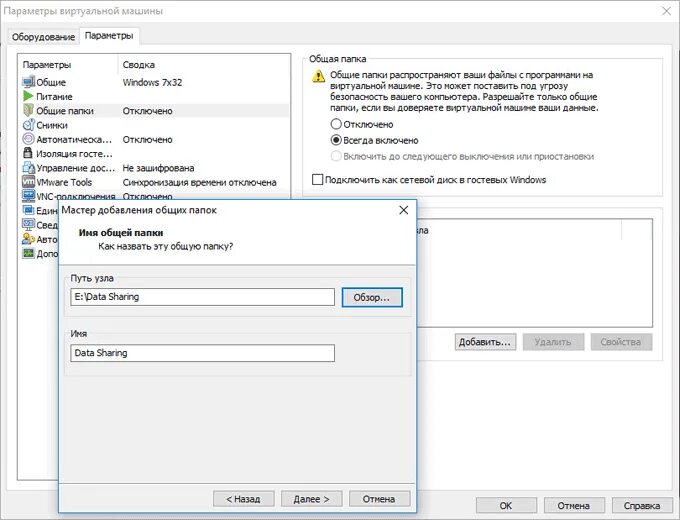This screenshot has height=520, width=680.
Task: Select the Питание row label
Action: (x=54, y=96)
